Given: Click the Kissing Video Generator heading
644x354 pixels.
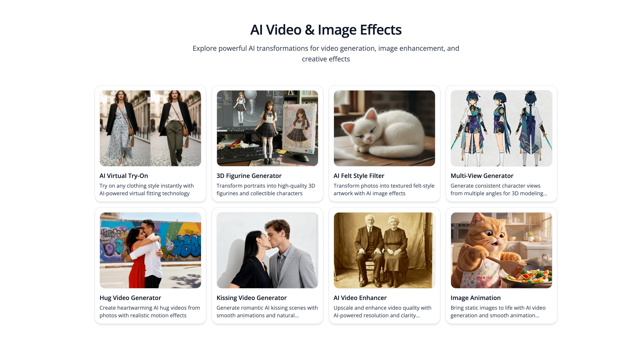Looking at the screenshot, I should point(251,298).
